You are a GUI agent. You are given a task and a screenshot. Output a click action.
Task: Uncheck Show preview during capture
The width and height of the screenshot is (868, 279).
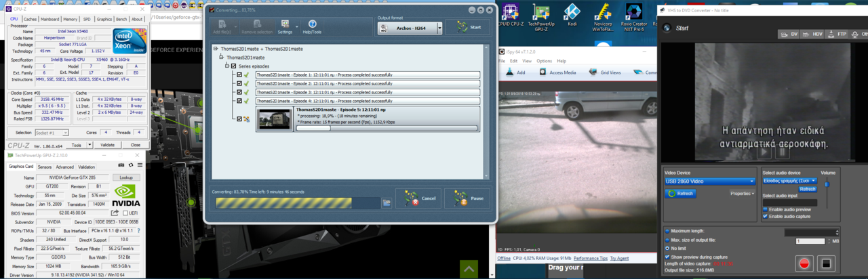[x=667, y=257]
